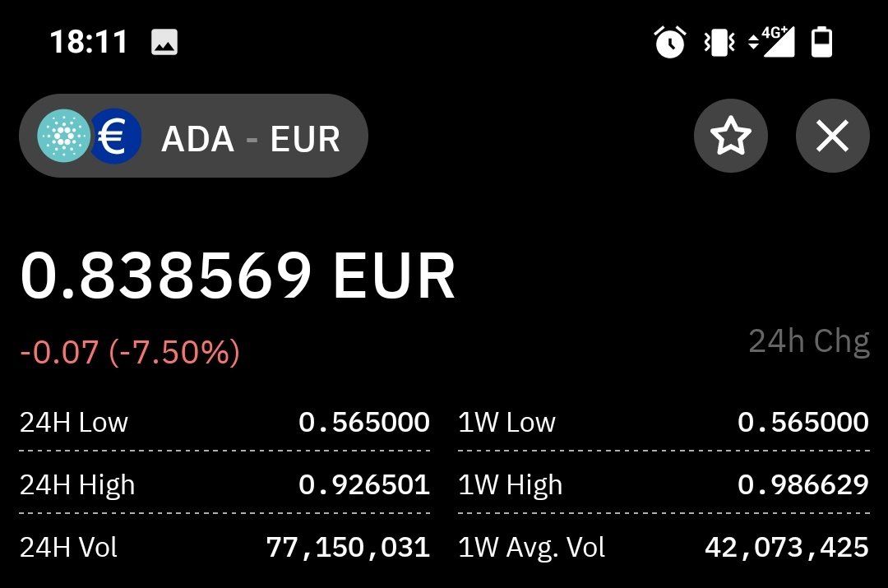Tap the blue Euro currency icon

point(115,136)
